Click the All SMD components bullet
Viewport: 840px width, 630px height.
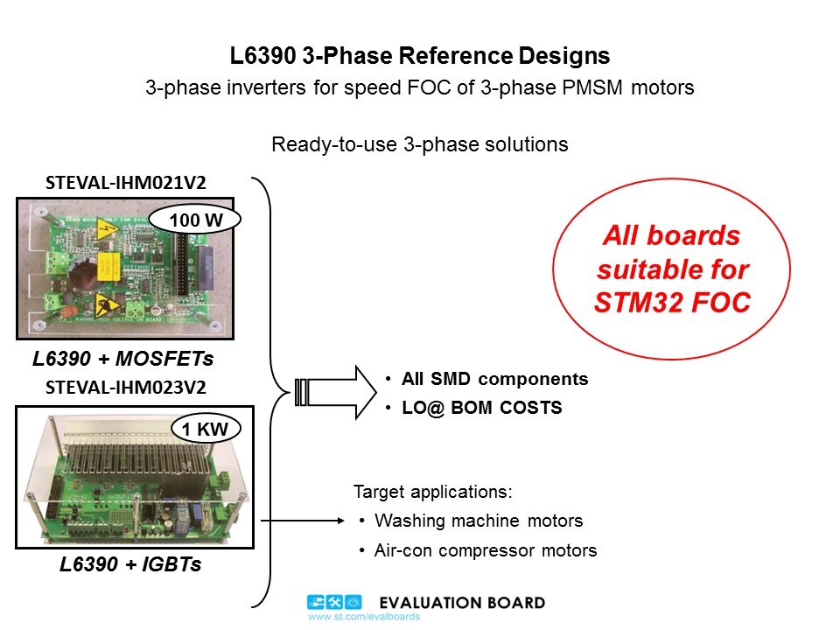click(494, 379)
